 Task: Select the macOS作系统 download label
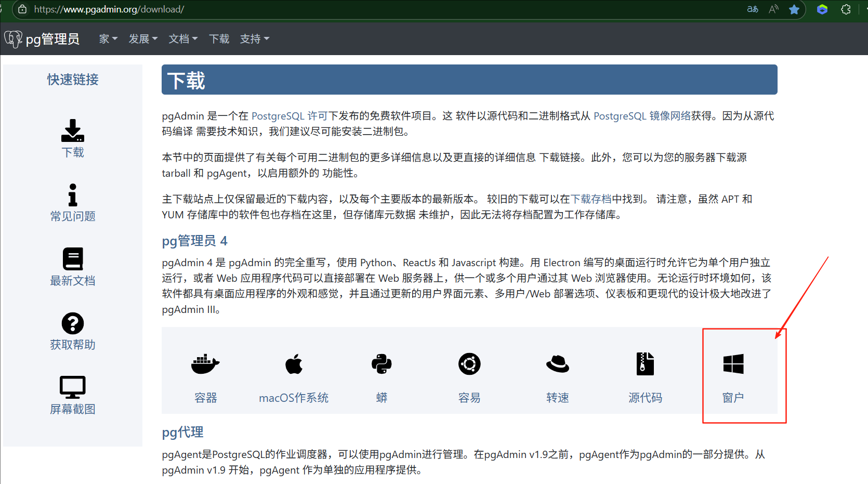click(294, 398)
